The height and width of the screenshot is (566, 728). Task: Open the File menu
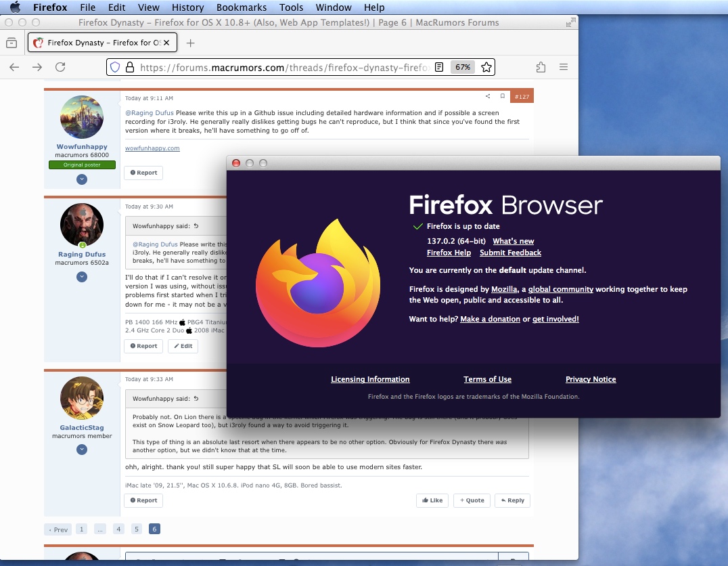click(x=87, y=7)
